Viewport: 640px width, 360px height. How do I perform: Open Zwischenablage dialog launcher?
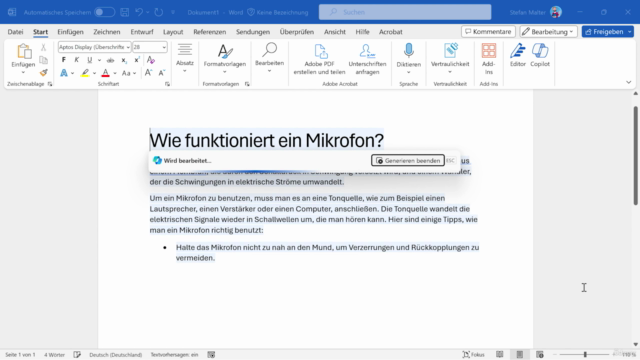click(50, 84)
